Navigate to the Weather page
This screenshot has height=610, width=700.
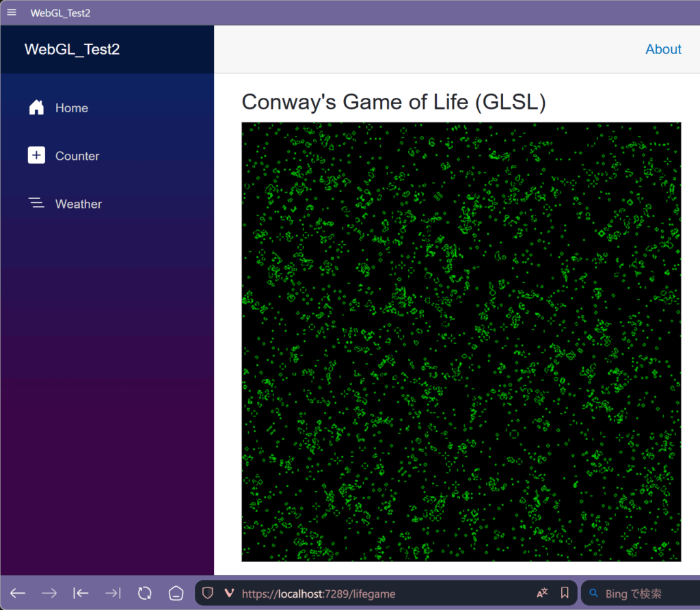(78, 204)
